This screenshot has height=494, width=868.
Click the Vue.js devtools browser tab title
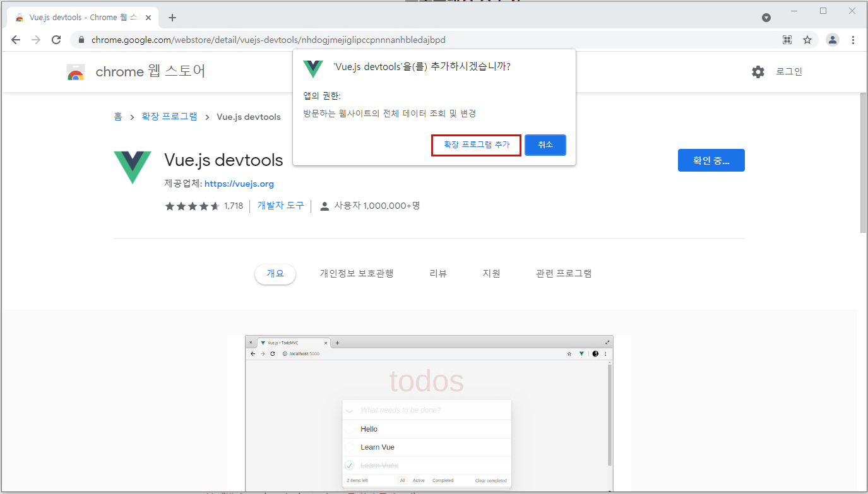point(83,18)
